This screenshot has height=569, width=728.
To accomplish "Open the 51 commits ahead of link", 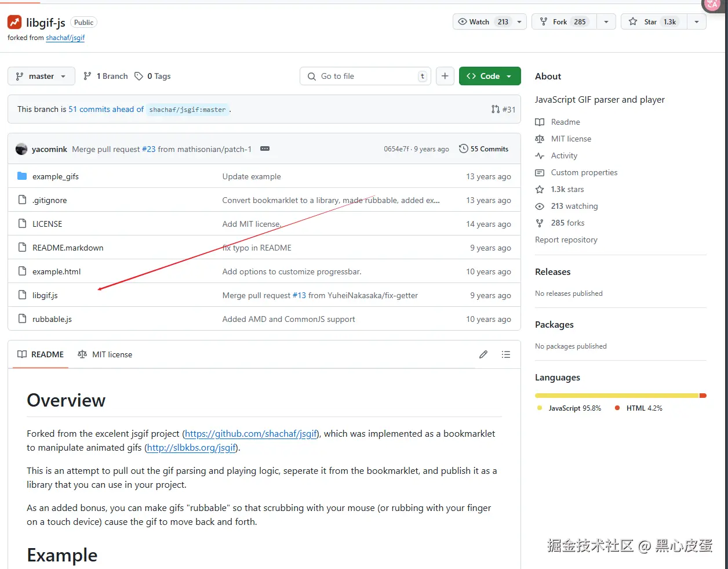I will pos(106,109).
